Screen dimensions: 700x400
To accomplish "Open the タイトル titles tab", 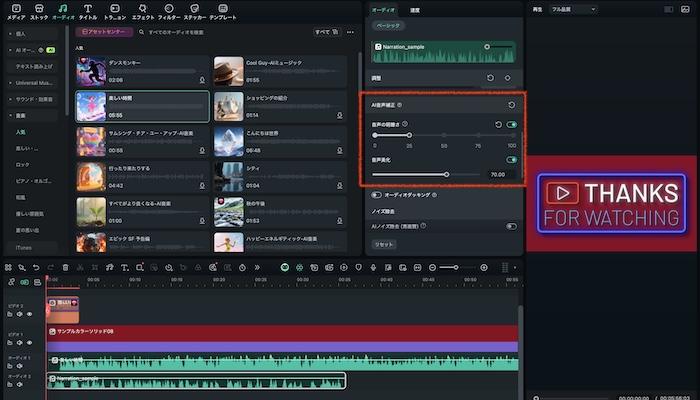I will [x=88, y=12].
